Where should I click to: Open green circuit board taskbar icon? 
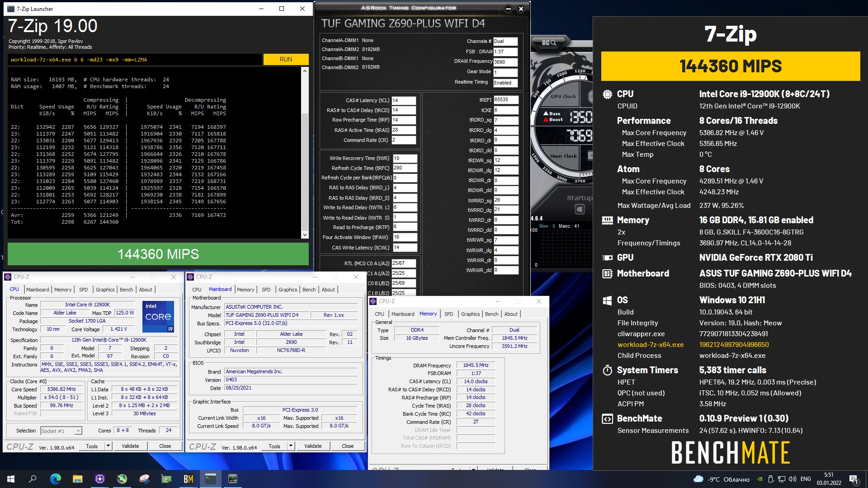(x=166, y=479)
